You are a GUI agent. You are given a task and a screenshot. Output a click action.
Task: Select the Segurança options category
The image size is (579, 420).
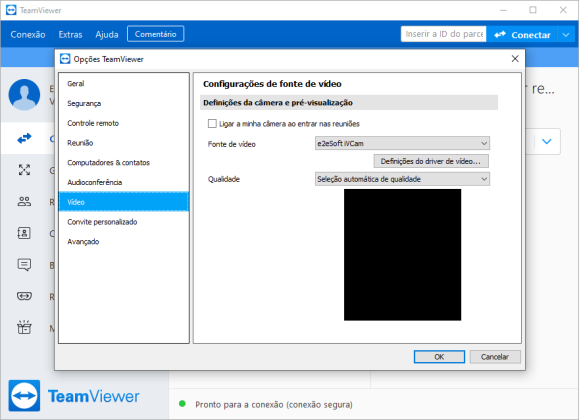pos(124,103)
